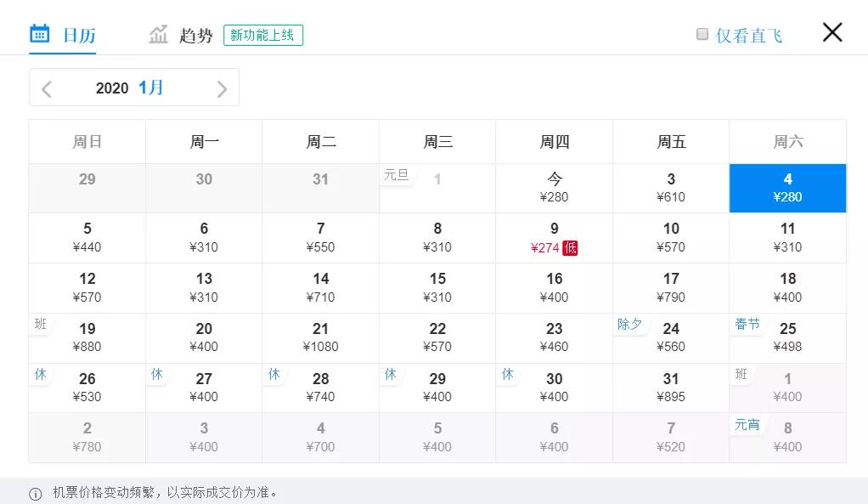Choose today 今 priced ¥280
Screen dimensions: 868x504
coord(554,188)
